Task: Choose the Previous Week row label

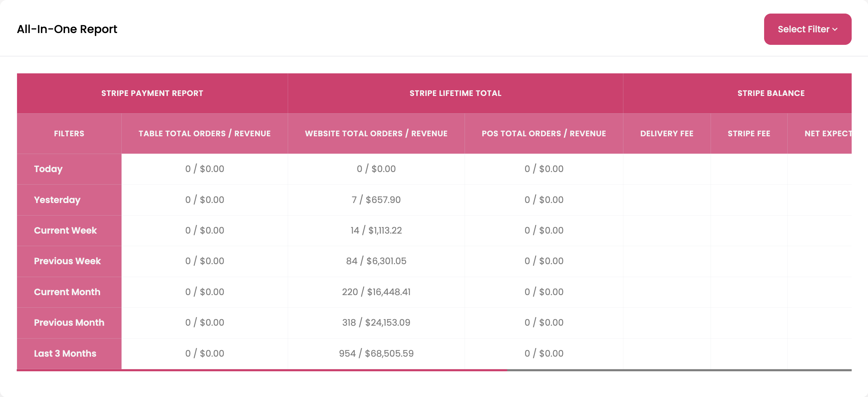Action: click(67, 261)
